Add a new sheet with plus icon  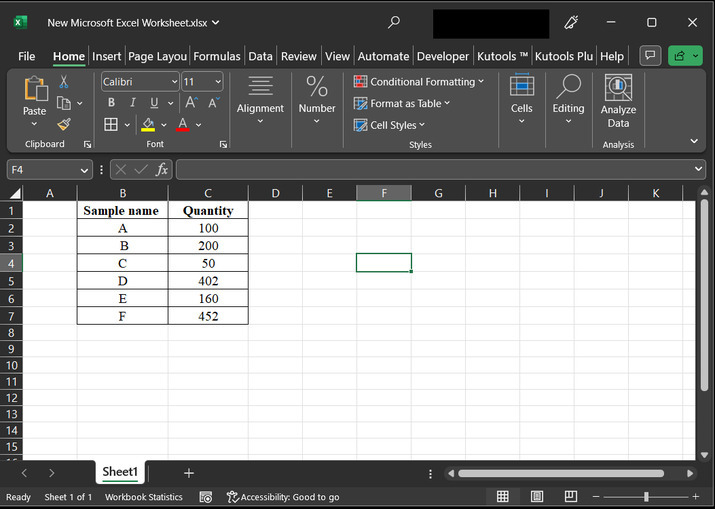click(x=188, y=473)
